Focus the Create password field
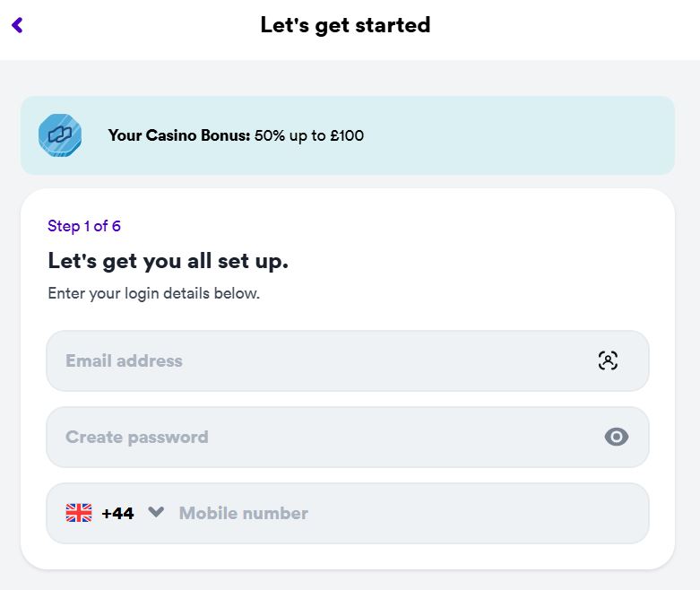700x590 pixels. [x=348, y=438]
